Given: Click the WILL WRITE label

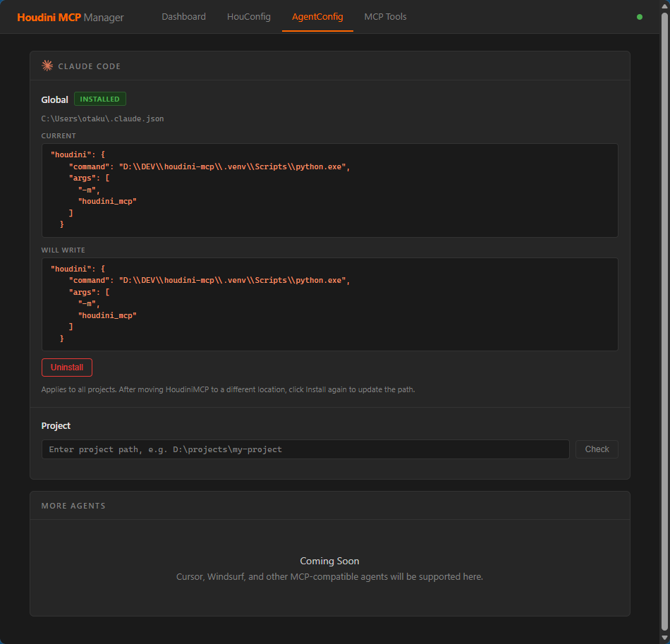Looking at the screenshot, I should coord(63,250).
